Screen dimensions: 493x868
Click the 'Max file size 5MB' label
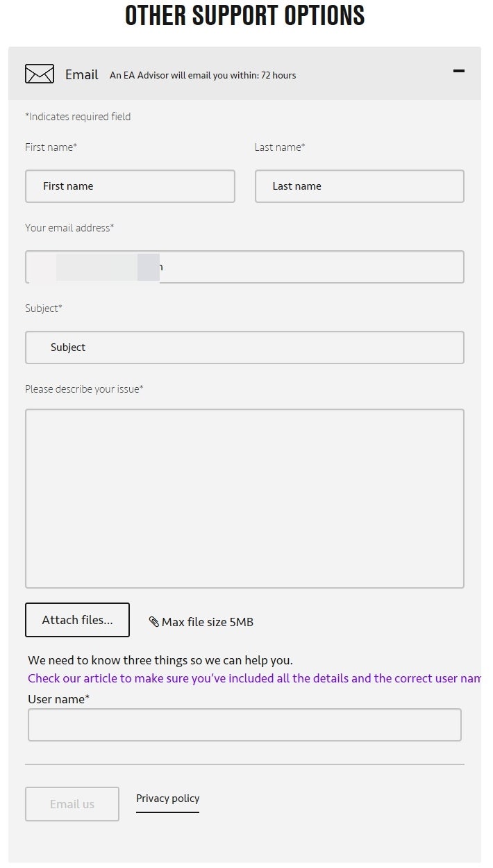point(208,622)
